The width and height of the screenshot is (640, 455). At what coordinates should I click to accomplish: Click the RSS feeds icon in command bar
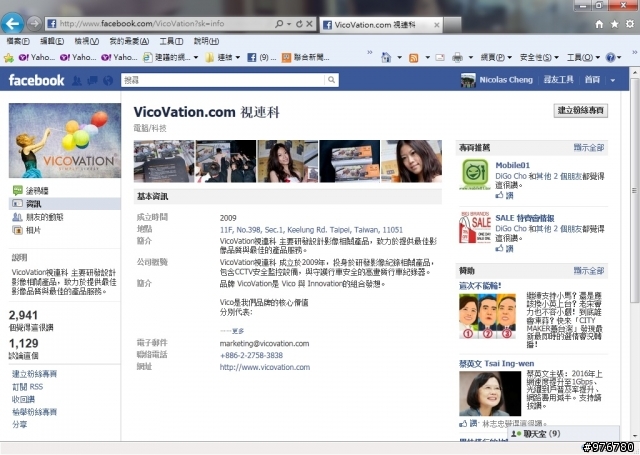click(x=413, y=58)
